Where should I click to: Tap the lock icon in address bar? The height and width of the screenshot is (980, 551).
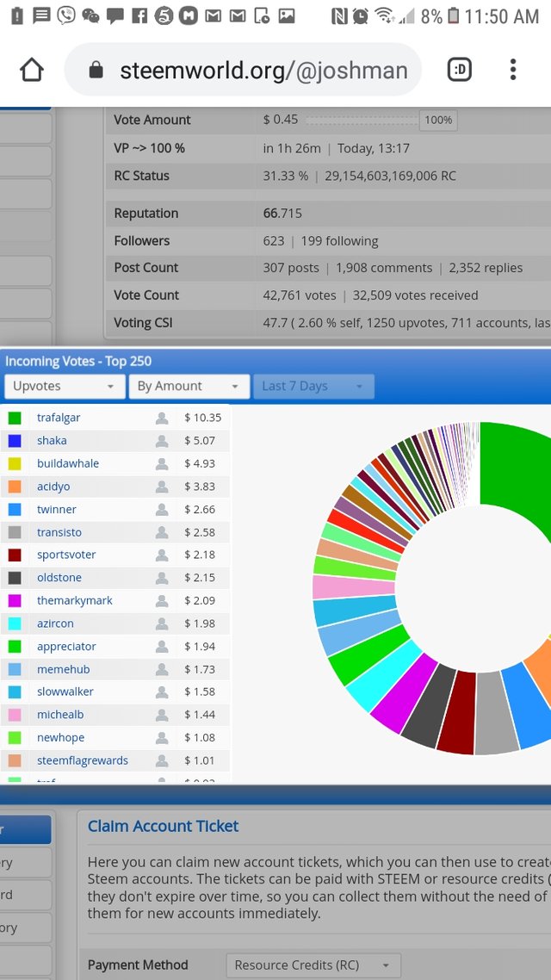click(96, 70)
